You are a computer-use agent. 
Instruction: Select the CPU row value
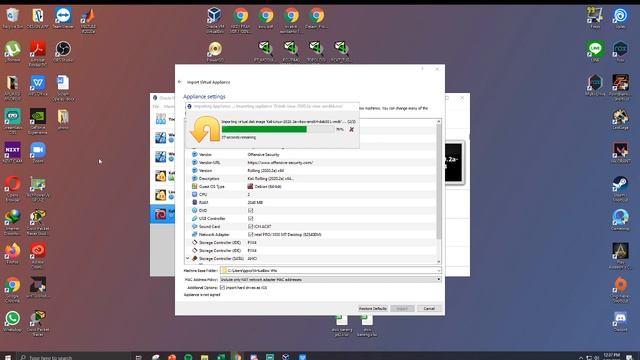coord(249,194)
